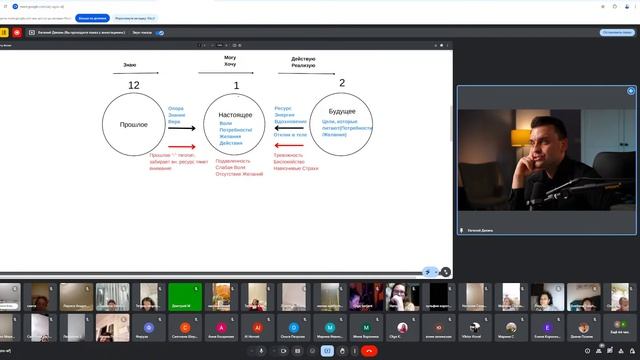
Task: Open the activities icon
Action: 621,351
